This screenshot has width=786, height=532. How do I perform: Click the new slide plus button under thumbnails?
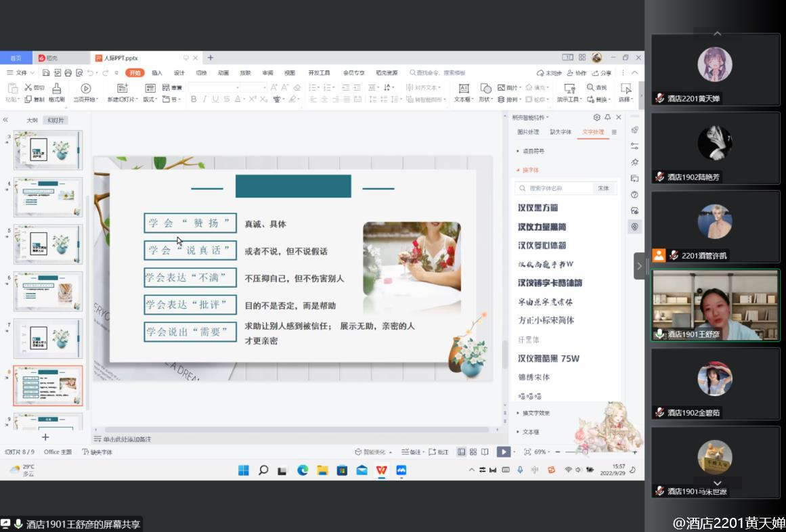[x=45, y=437]
